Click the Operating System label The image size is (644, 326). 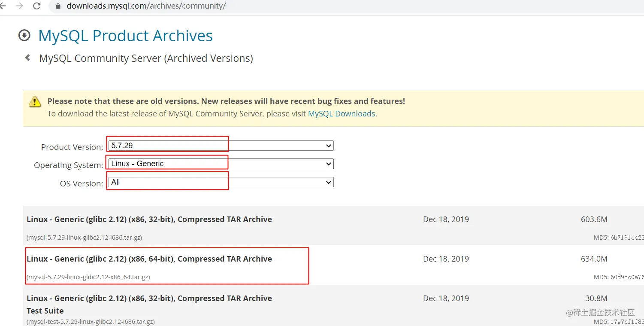pos(69,165)
